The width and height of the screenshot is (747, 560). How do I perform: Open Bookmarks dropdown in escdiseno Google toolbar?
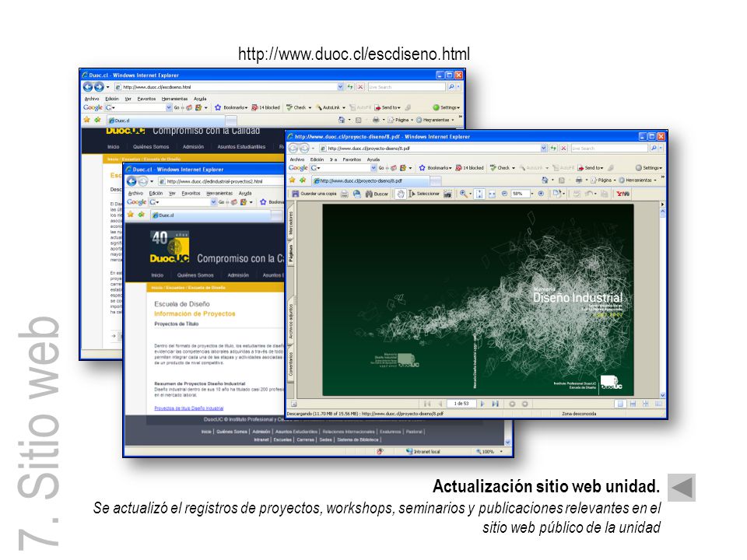[x=231, y=107]
